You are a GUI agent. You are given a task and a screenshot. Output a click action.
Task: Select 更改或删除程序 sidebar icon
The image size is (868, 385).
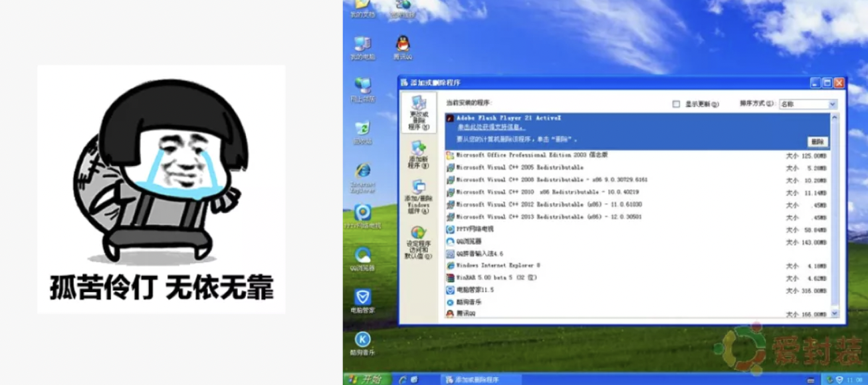tap(419, 112)
